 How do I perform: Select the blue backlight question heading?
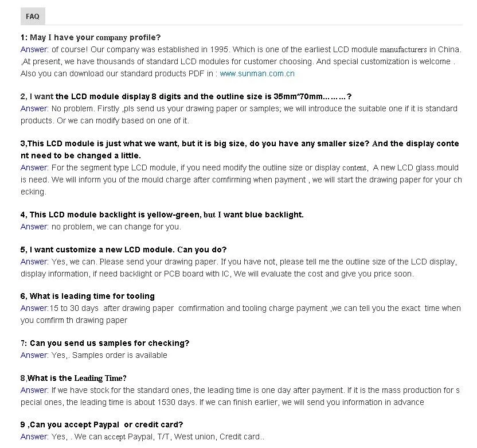click(x=162, y=215)
